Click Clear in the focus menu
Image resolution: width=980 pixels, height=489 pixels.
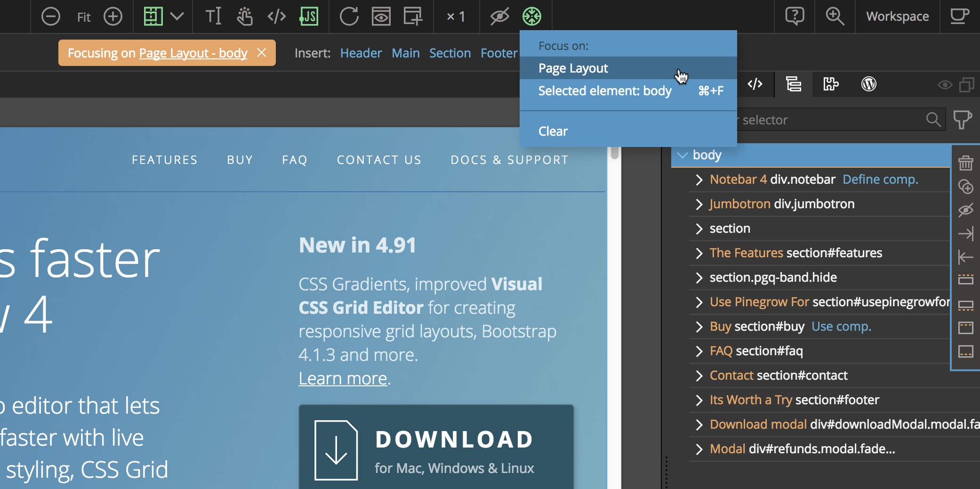[x=628, y=131]
